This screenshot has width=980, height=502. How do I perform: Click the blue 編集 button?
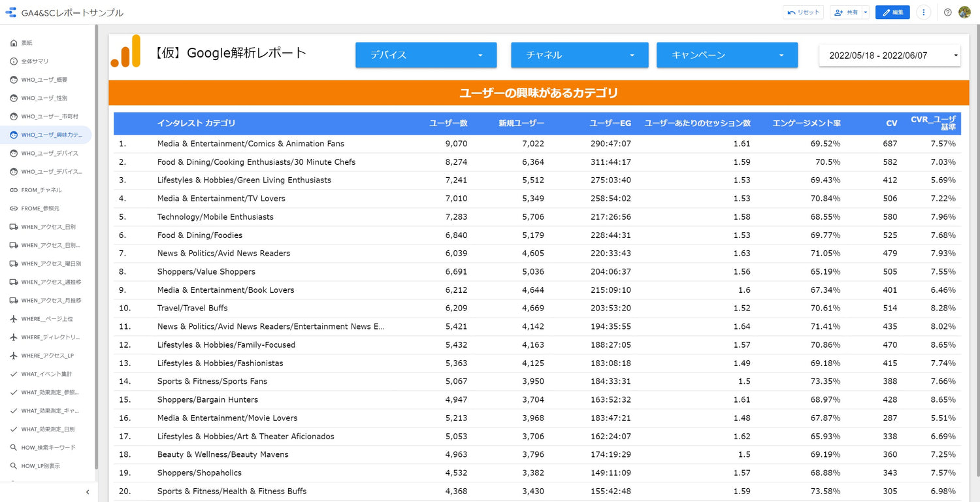892,12
